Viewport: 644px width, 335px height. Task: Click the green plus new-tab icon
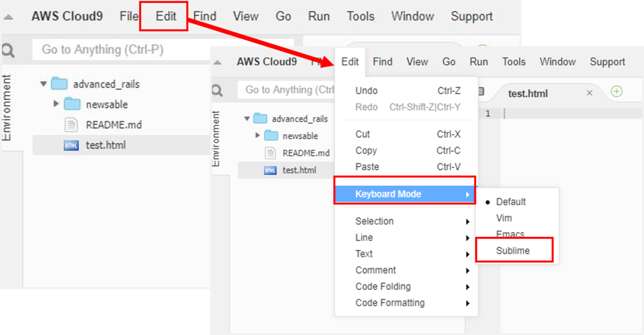coord(617,92)
